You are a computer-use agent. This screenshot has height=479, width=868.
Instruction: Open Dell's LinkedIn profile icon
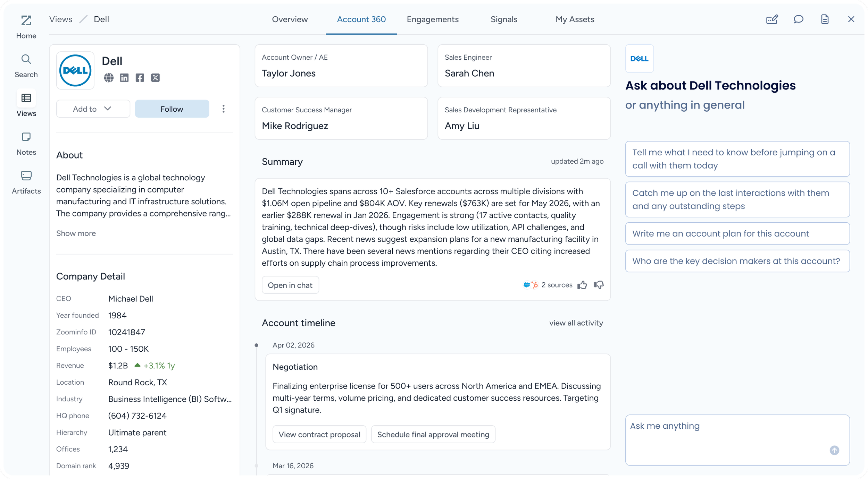(124, 78)
